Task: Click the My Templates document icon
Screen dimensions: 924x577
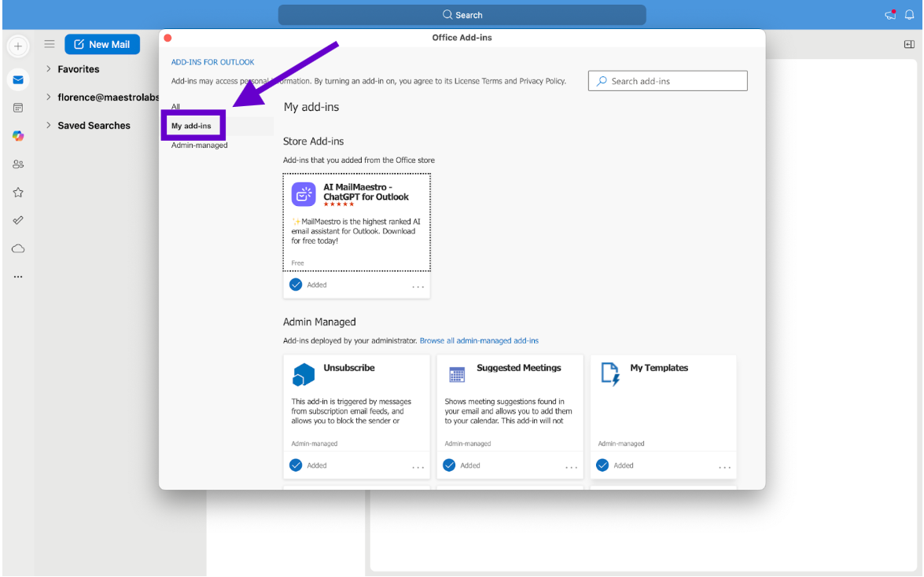Action: pyautogui.click(x=610, y=375)
